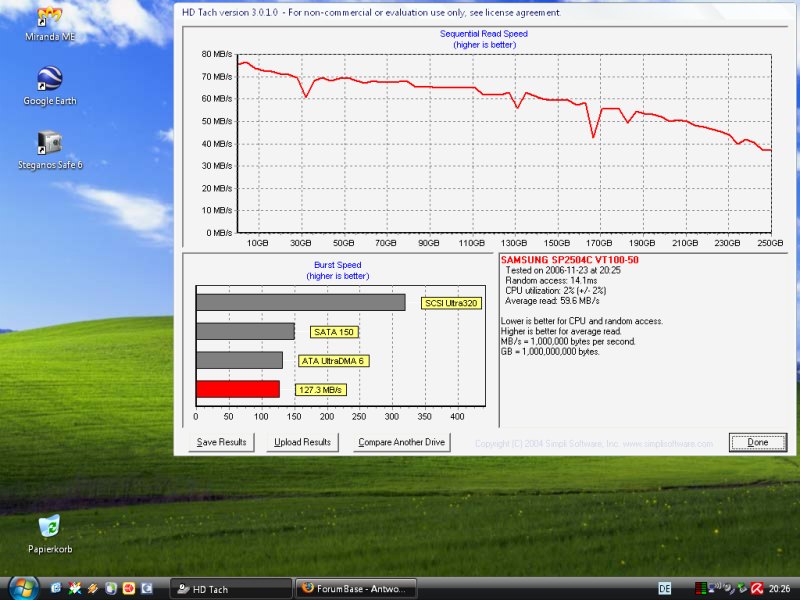Click the gray SCSI Ultra320 bar
Viewport: 800px width, 600px height.
pyautogui.click(x=301, y=302)
